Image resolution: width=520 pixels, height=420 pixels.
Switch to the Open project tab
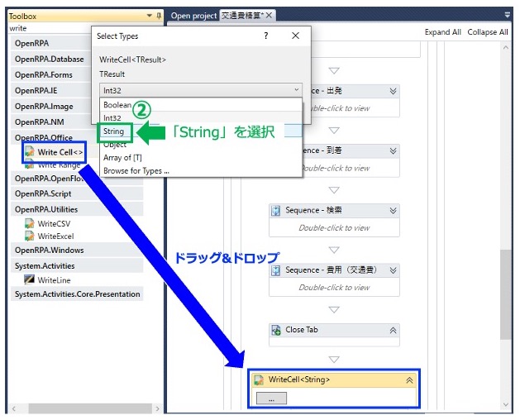click(193, 16)
